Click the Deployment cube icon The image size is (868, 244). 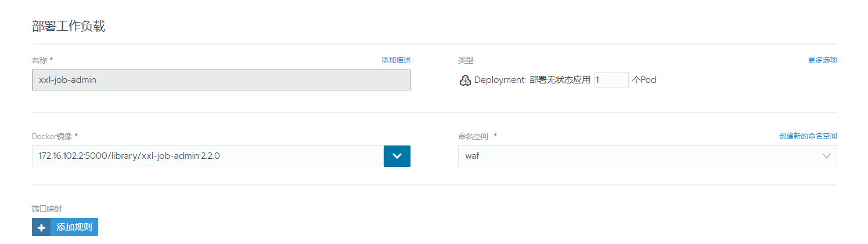click(464, 81)
